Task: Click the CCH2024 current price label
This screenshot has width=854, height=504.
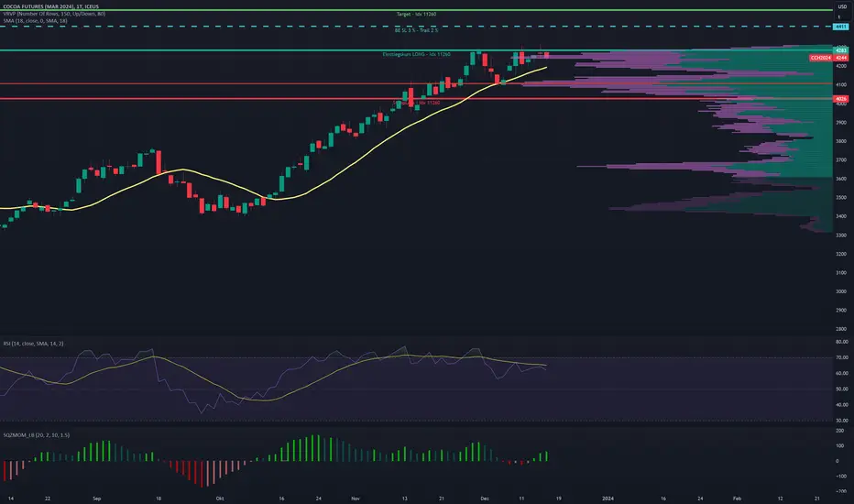Action: click(x=828, y=58)
